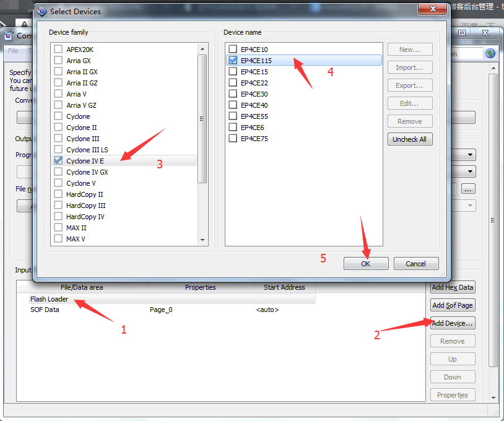This screenshot has width=504, height=421.
Task: Open the second dropdown in background window
Action: [x=470, y=171]
